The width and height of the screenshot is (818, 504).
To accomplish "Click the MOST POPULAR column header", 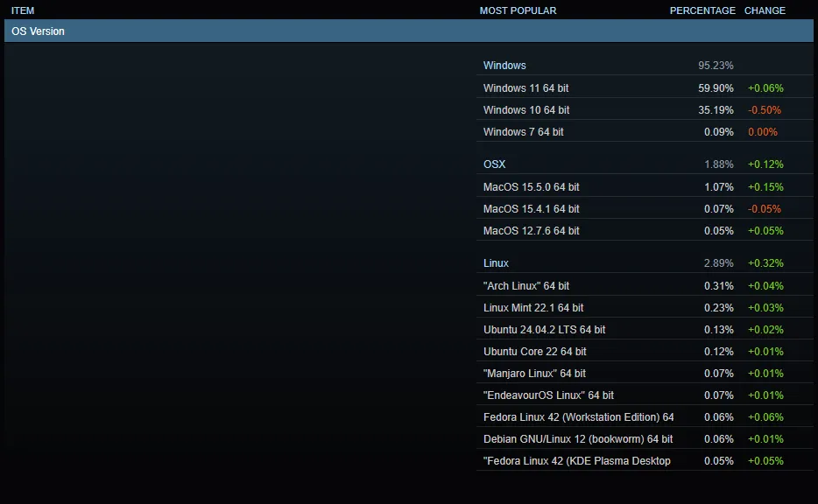I will pyautogui.click(x=518, y=10).
